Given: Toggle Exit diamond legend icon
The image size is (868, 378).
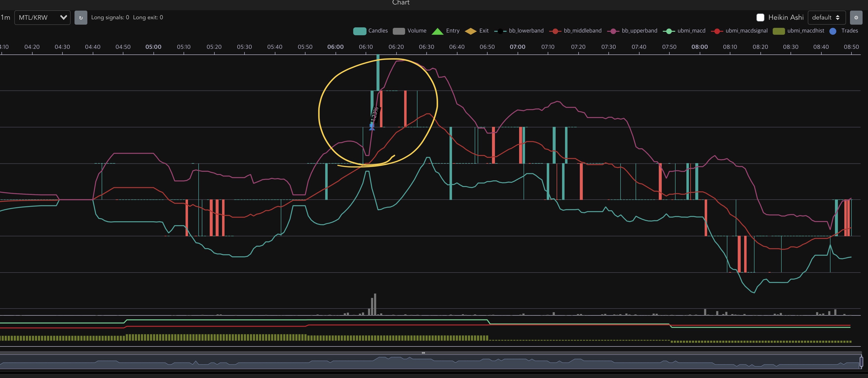Looking at the screenshot, I should click(470, 31).
